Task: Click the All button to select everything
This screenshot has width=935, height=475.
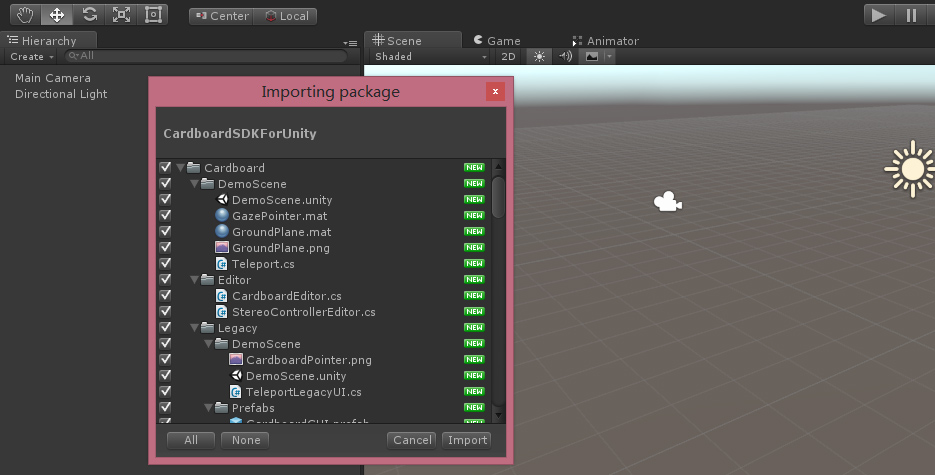Action: pyautogui.click(x=191, y=440)
